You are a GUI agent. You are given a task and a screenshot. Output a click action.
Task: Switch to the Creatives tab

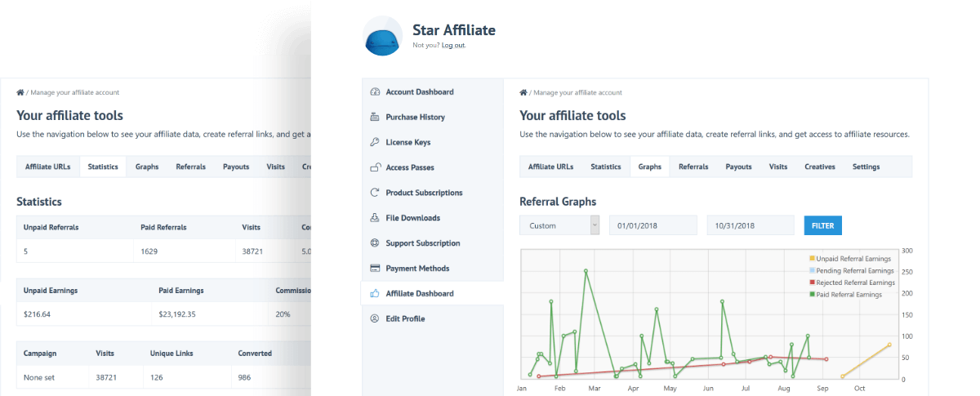click(819, 167)
